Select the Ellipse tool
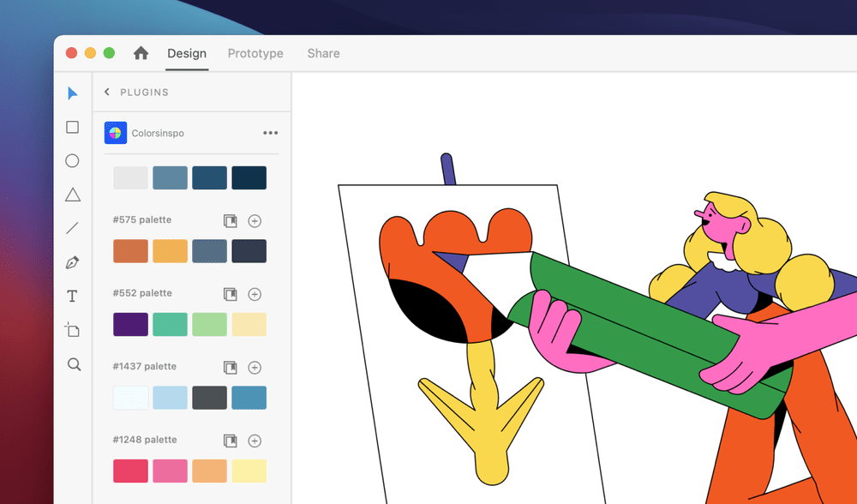Viewport: 857px width, 504px height. point(72,160)
